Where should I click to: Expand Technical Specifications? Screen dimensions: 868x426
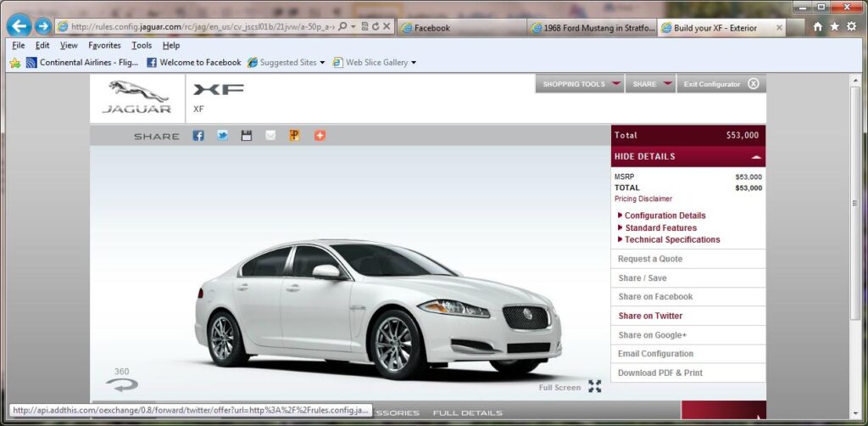(669, 240)
